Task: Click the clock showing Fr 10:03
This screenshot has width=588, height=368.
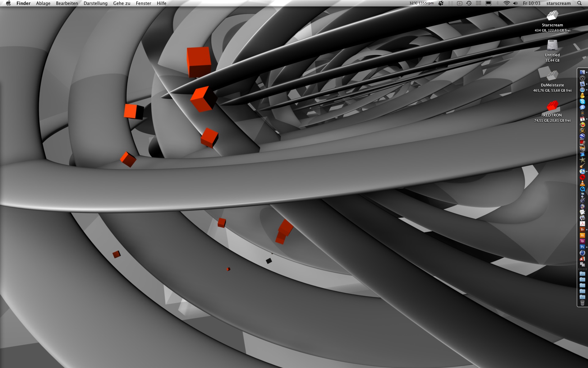Action: (x=532, y=3)
